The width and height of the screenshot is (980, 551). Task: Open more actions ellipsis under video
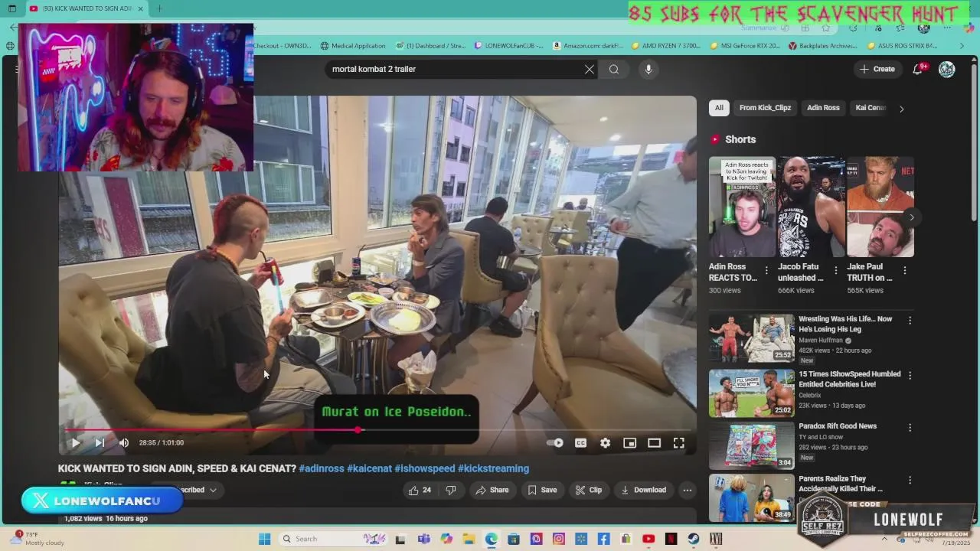tap(688, 490)
